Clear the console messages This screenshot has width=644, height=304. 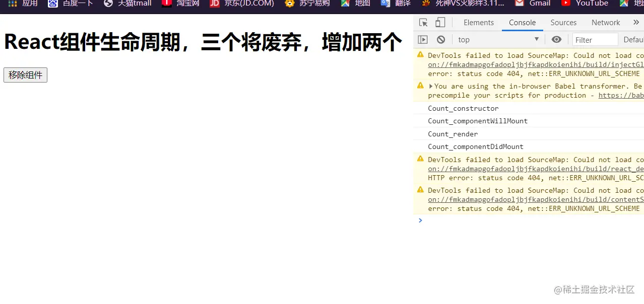[x=440, y=39]
